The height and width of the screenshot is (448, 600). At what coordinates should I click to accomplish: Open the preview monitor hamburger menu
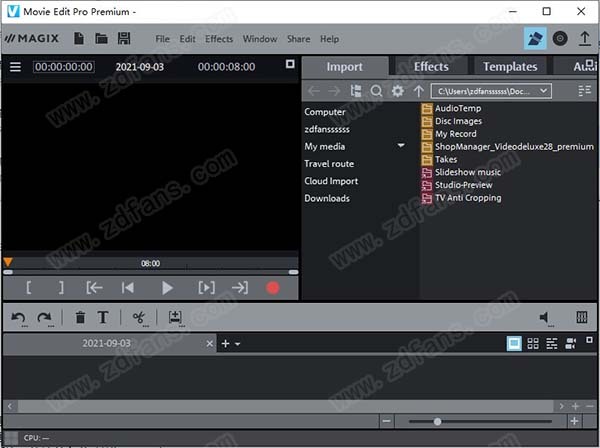(x=15, y=67)
